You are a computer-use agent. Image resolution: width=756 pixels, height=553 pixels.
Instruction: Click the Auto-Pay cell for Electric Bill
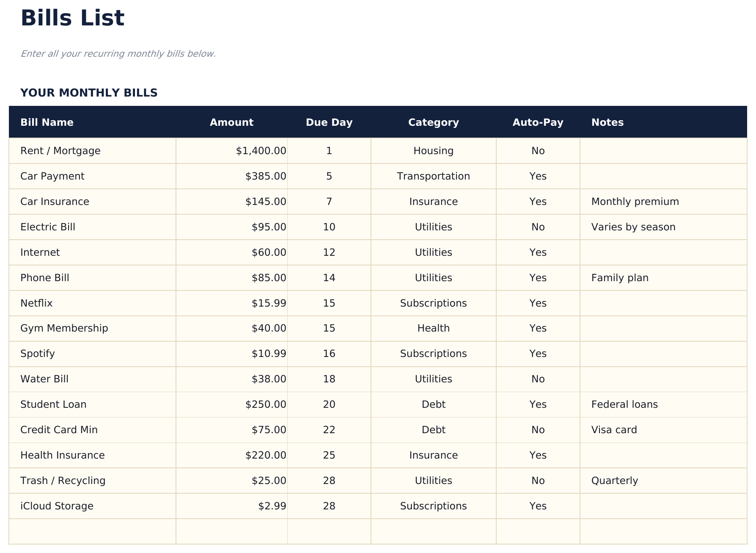[537, 227]
